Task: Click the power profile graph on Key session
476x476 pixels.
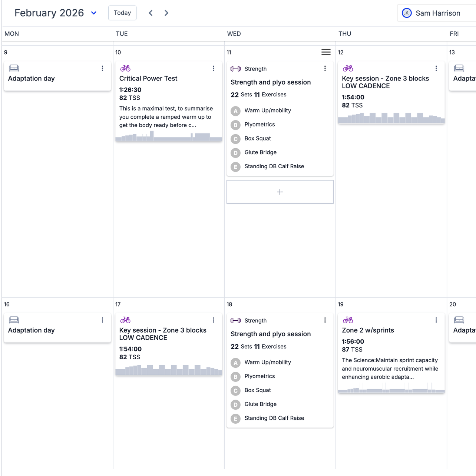Action: [x=391, y=118]
